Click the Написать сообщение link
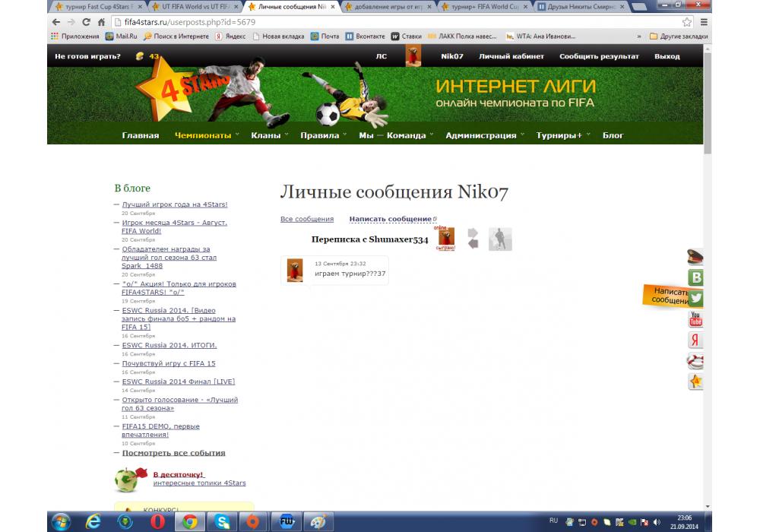Screen dimensions: 760x532 pyautogui.click(x=391, y=219)
